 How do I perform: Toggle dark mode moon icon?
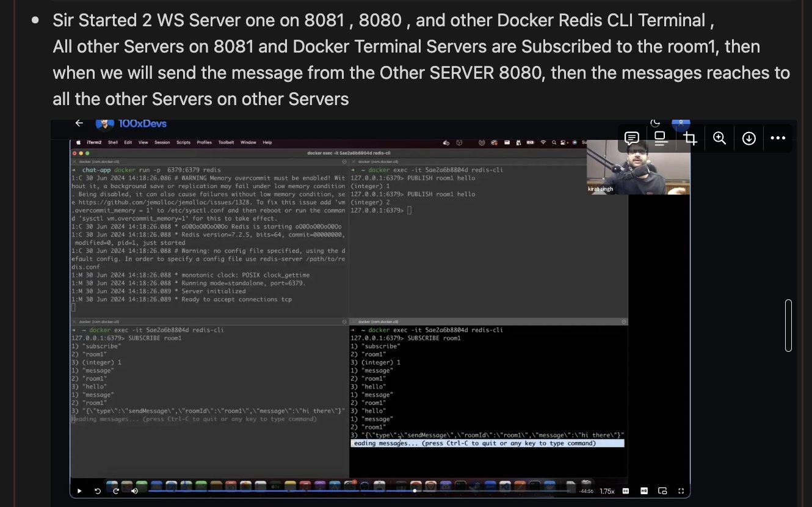click(x=655, y=123)
